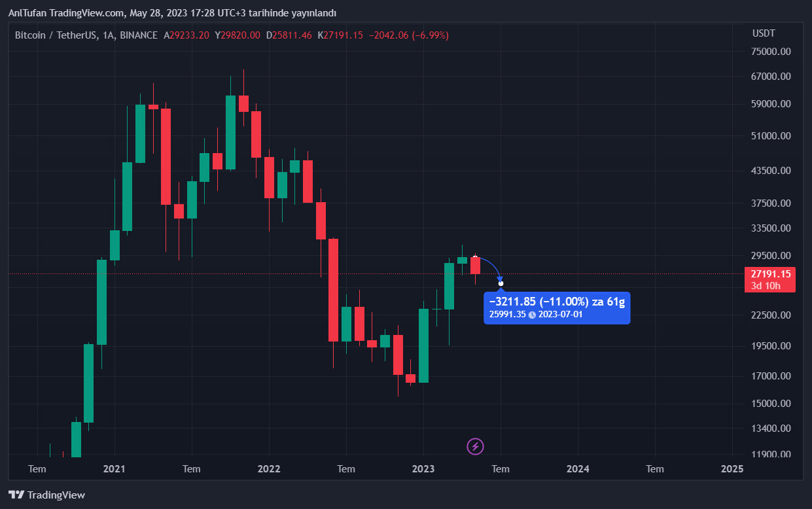Click the 2024 label on time axis
Image resolution: width=812 pixels, height=509 pixels.
[x=578, y=468]
